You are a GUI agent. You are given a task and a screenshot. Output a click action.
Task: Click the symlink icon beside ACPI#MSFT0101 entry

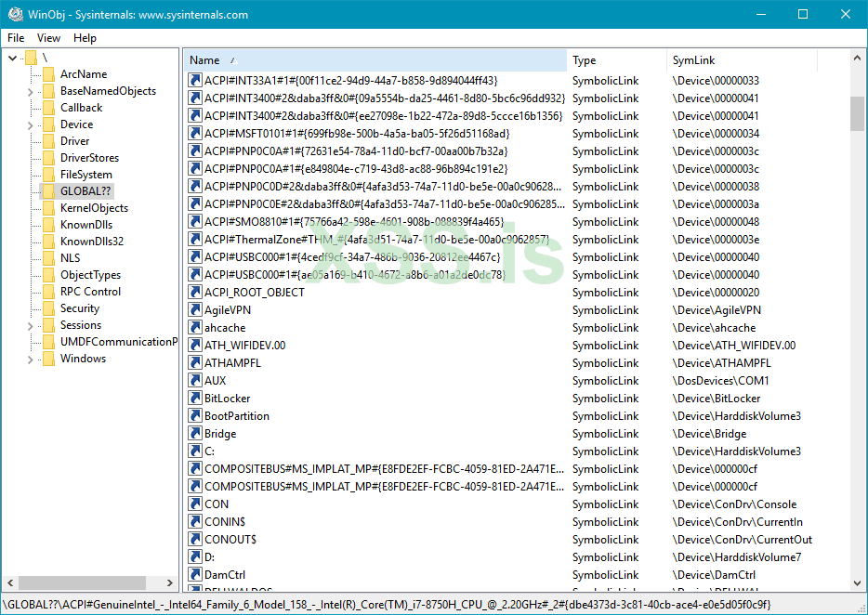click(195, 134)
